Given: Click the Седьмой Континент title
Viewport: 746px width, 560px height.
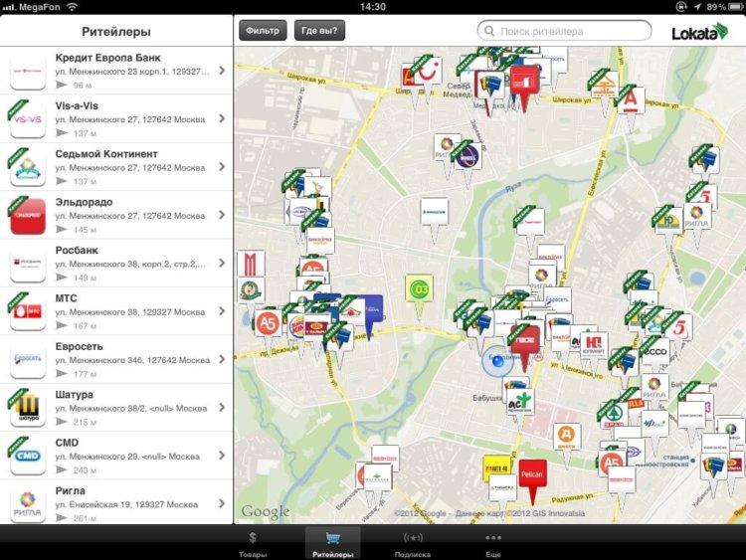Looking at the screenshot, I should point(106,154).
